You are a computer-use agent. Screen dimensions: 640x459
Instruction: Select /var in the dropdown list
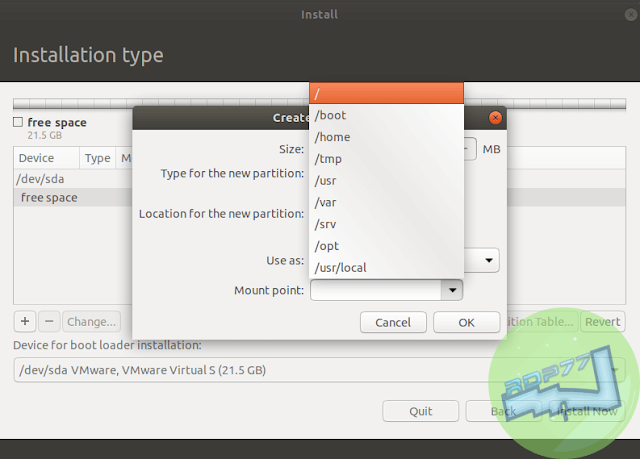386,202
